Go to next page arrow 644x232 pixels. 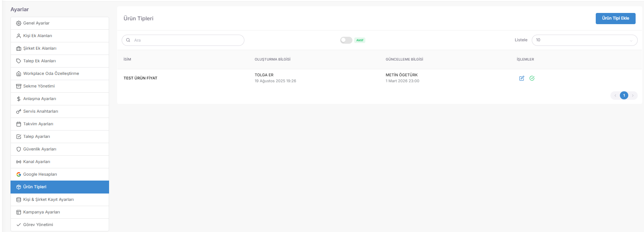point(633,95)
